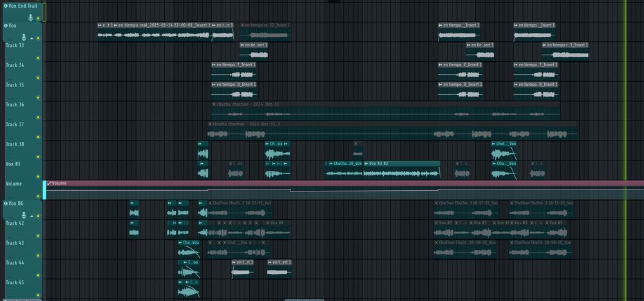This screenshot has height=301, width=644.
Task: Click the automation icon on the Volume clip
Action: 50,183
